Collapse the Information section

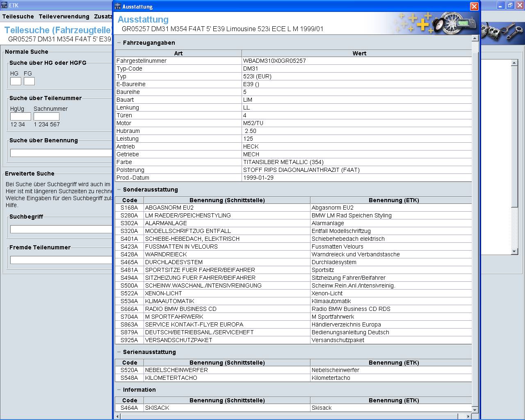pos(119,390)
